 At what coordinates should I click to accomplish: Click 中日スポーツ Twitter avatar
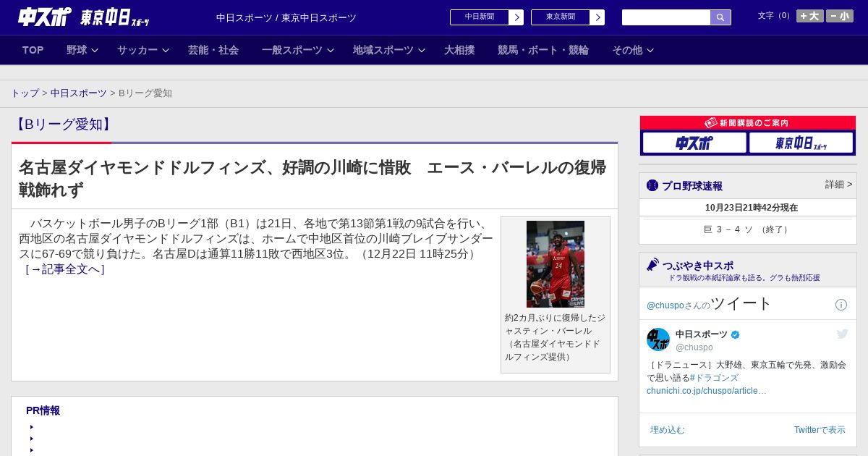click(658, 339)
